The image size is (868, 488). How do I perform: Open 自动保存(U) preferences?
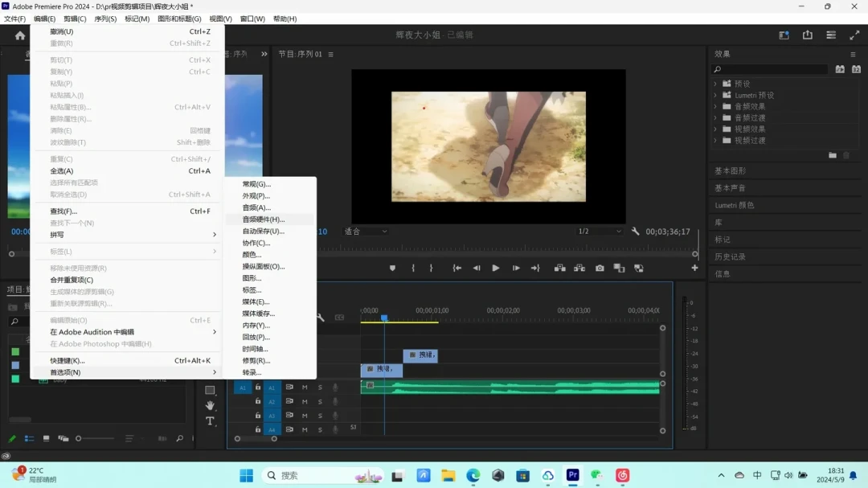(269, 231)
